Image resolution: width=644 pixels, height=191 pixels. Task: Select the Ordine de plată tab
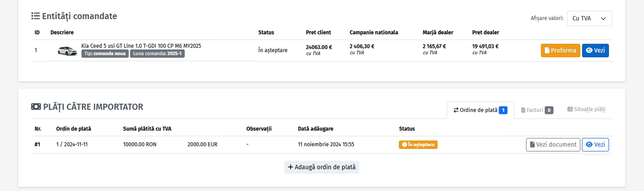click(480, 110)
